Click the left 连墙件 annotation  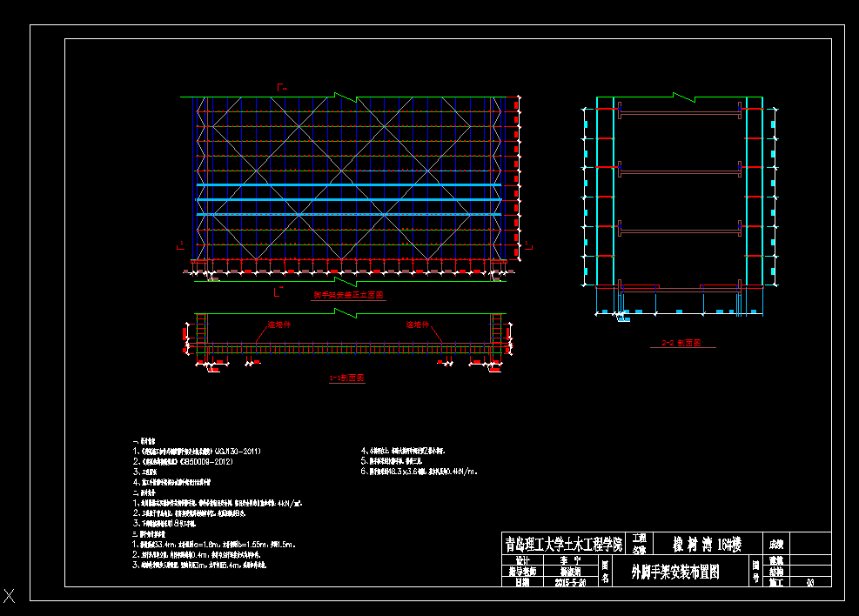click(279, 325)
